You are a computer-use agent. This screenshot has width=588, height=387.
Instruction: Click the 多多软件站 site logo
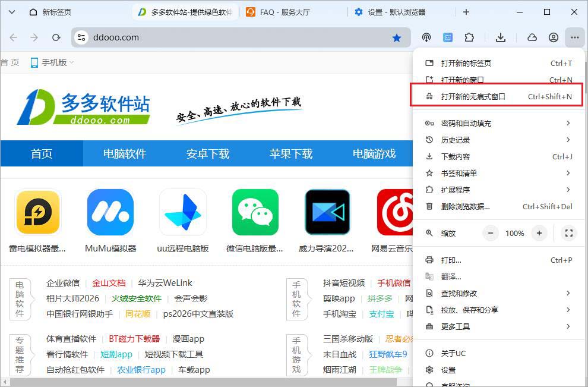click(x=84, y=107)
